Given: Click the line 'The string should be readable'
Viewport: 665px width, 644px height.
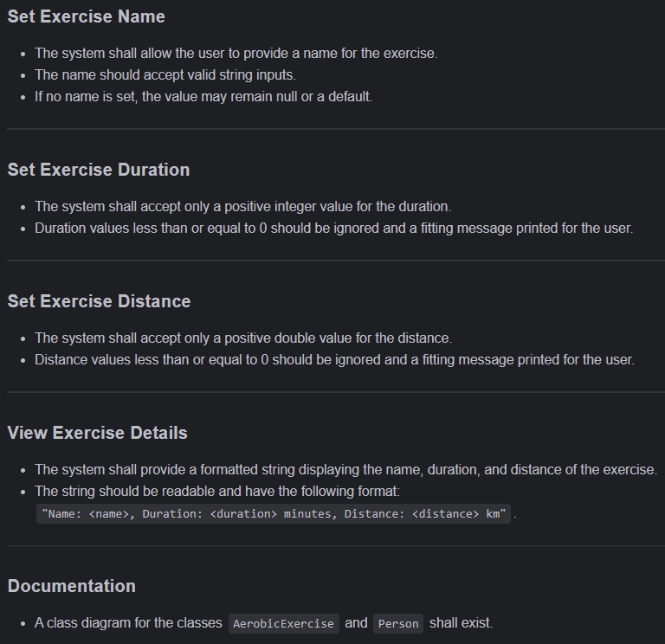Looking at the screenshot, I should 217,492.
